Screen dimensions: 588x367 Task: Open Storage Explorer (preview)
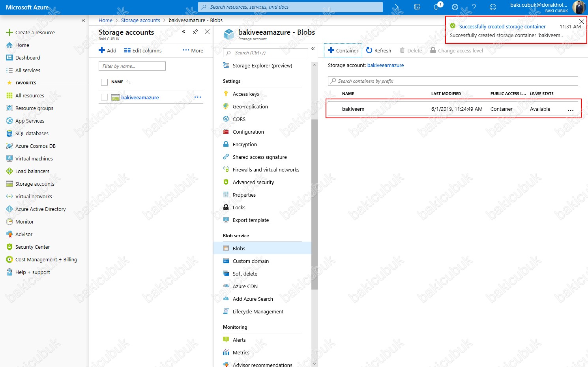(262, 66)
